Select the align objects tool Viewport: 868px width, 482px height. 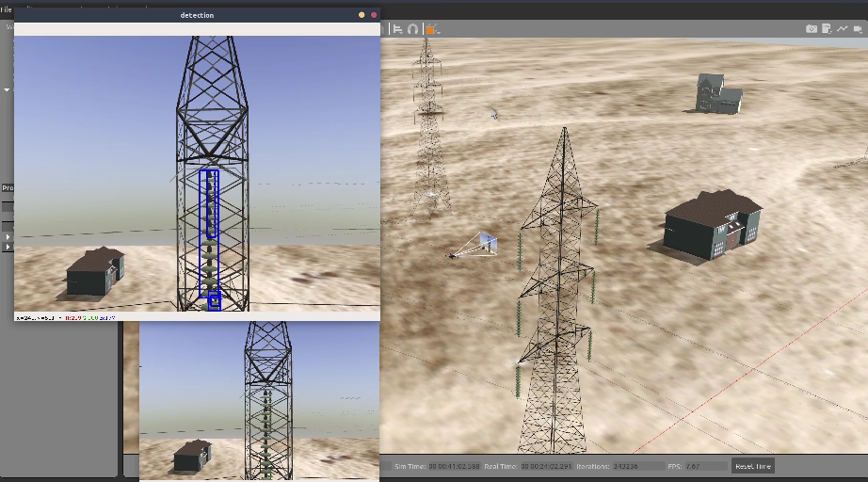point(397,29)
